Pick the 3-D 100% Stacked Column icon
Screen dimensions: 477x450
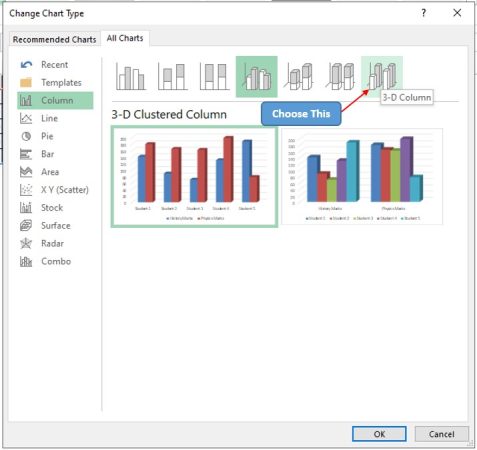340,77
